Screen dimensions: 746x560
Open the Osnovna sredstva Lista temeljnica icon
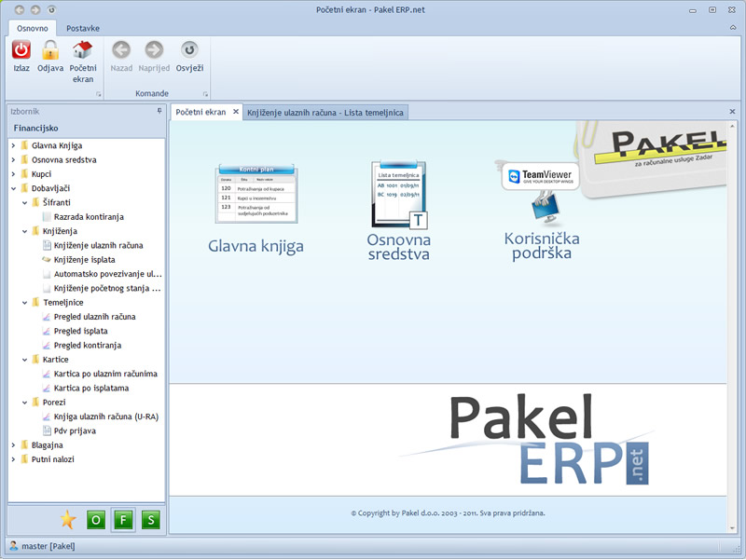tap(399, 195)
